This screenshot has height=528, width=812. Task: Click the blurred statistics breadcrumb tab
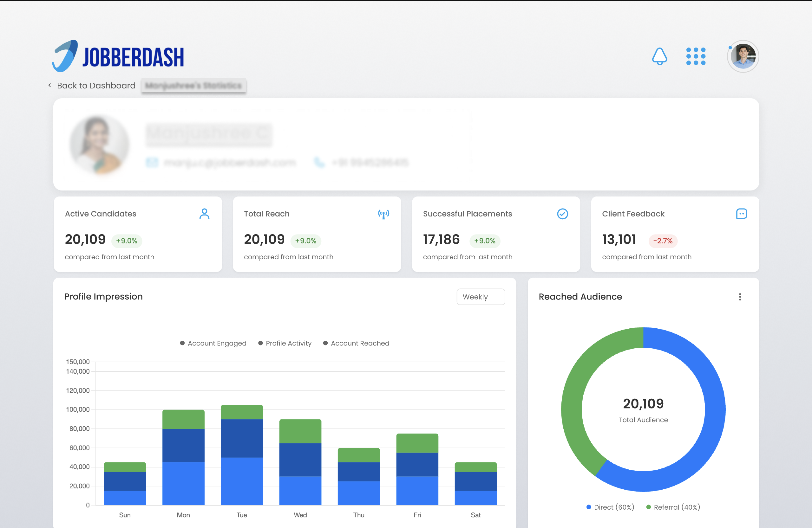click(193, 86)
